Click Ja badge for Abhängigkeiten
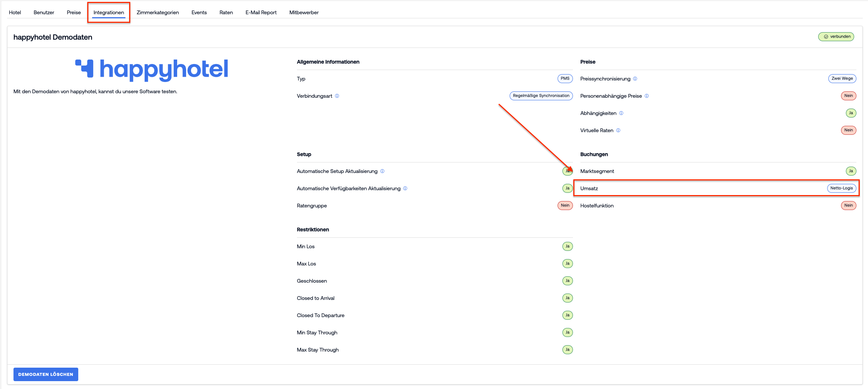The height and width of the screenshot is (389, 868). point(851,113)
